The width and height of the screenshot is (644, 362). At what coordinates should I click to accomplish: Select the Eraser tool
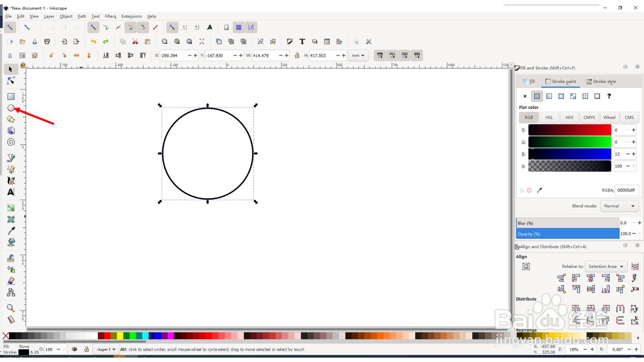point(11,281)
